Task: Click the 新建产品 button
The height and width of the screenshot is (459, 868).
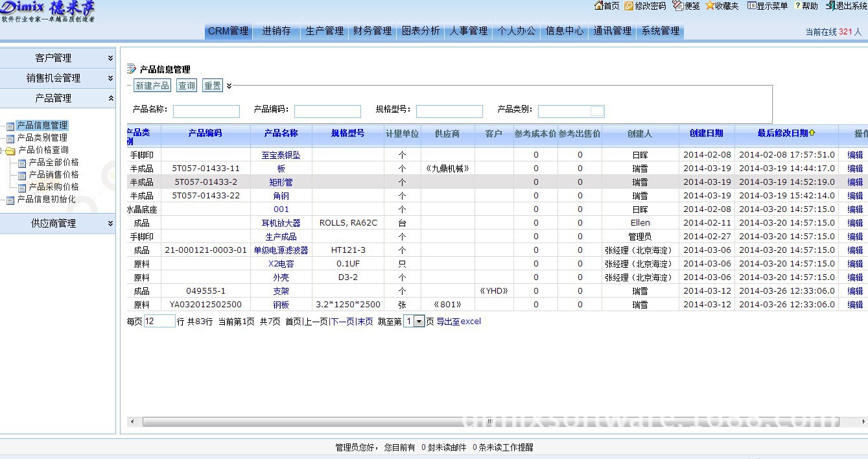Action: click(152, 86)
